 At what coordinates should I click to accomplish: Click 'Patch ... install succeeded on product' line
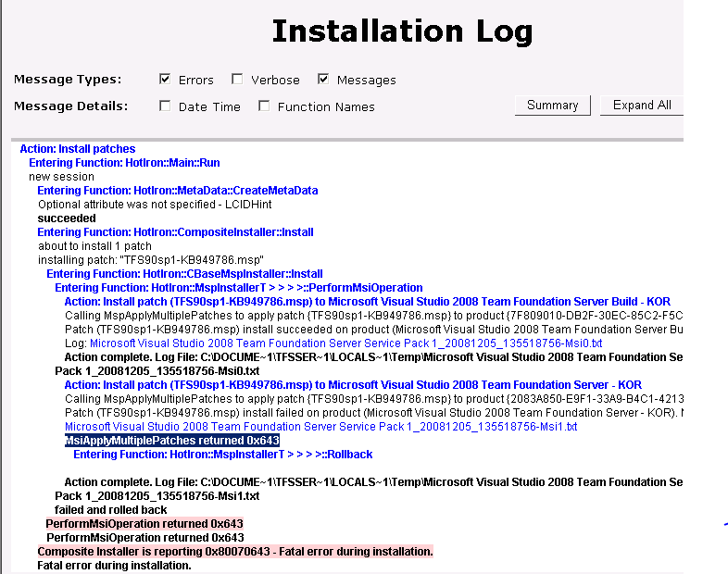374,330
